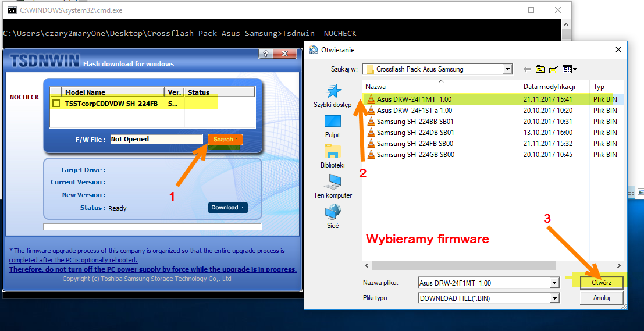Click the horizontal scrollbar left arrow in file list
Screen dimensions: 644x331
click(x=367, y=266)
